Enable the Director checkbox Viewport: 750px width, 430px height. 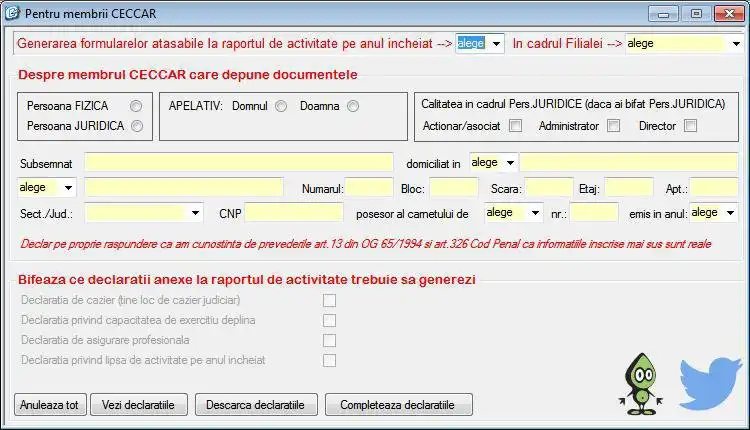[690, 126]
